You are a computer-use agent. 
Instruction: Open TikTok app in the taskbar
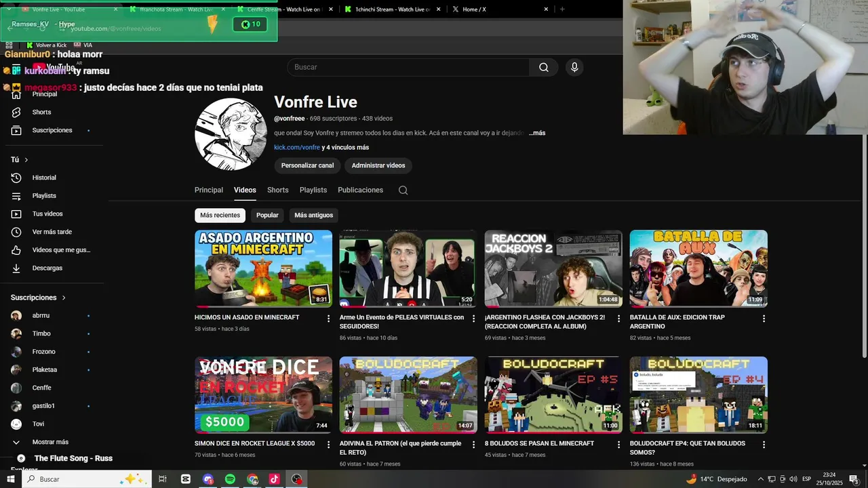click(x=274, y=479)
